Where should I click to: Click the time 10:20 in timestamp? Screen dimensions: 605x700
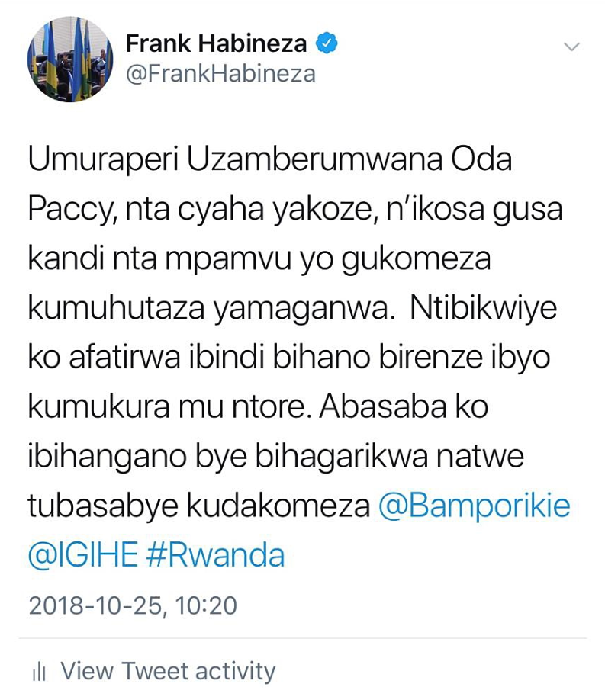(205, 605)
